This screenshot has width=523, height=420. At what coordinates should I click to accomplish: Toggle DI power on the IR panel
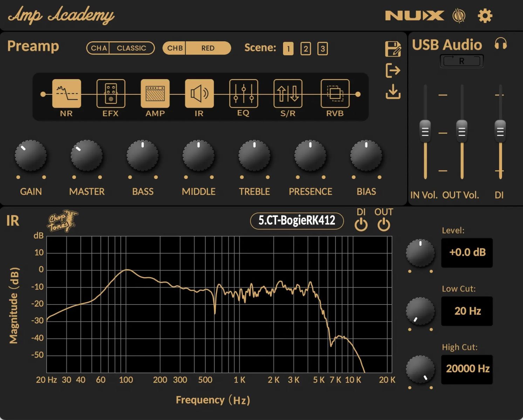[x=361, y=224]
